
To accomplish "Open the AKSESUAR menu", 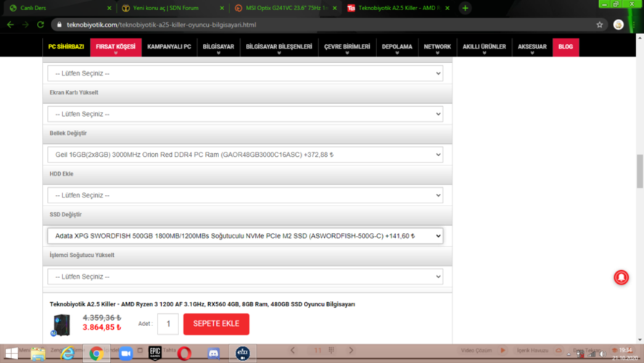I will [x=532, y=47].
